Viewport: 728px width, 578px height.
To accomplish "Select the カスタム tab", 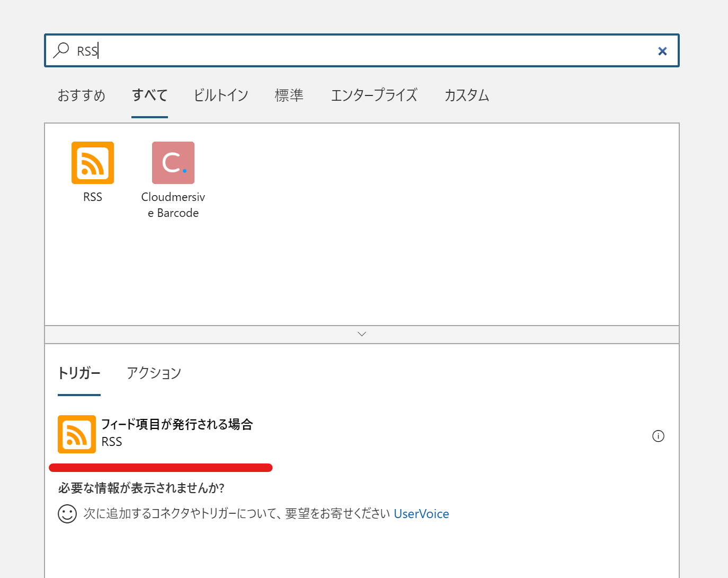I will click(467, 95).
